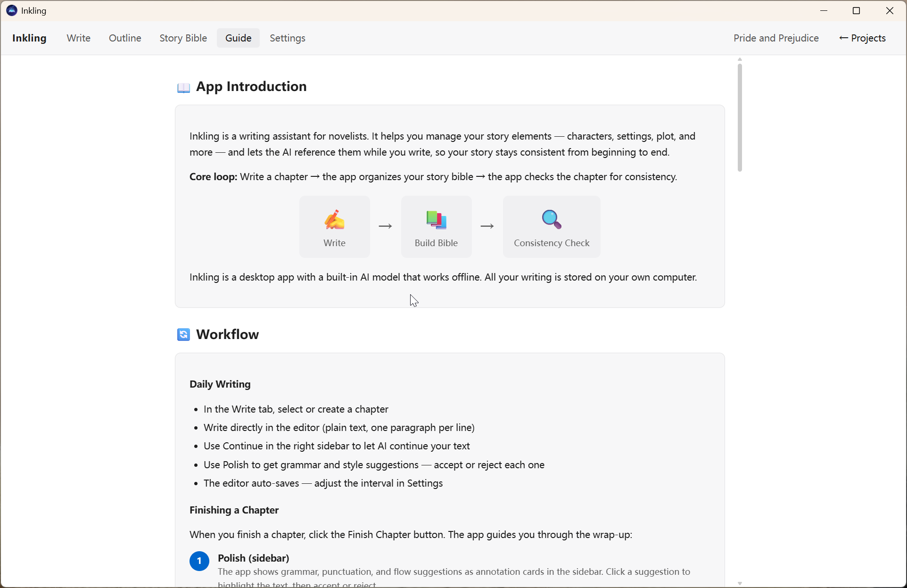Minimize the Inkling window

click(824, 10)
